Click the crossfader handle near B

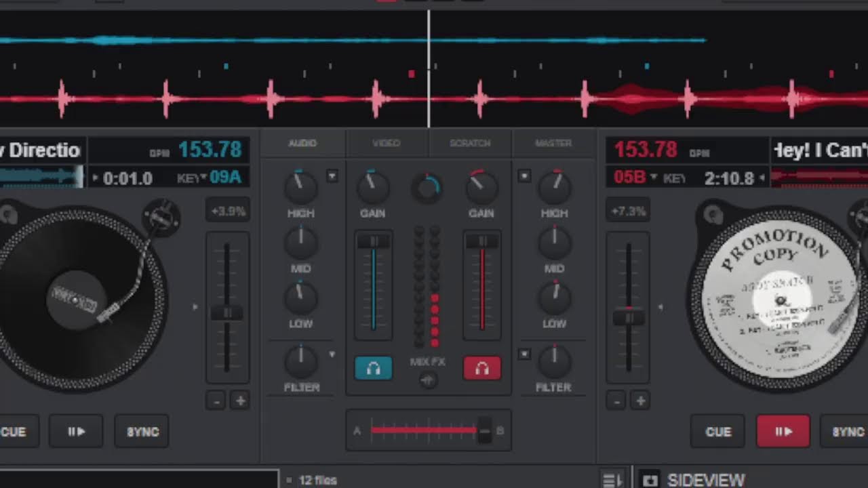pos(484,430)
